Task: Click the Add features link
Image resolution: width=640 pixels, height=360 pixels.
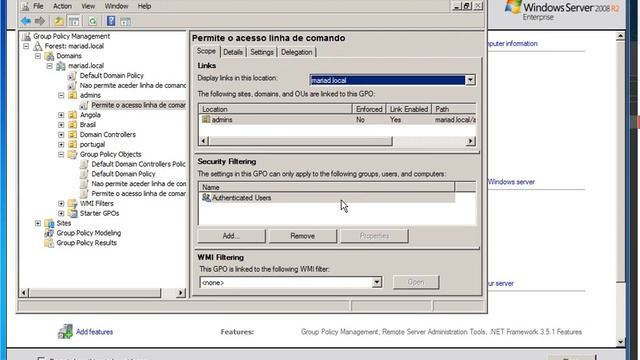Action: click(x=95, y=332)
